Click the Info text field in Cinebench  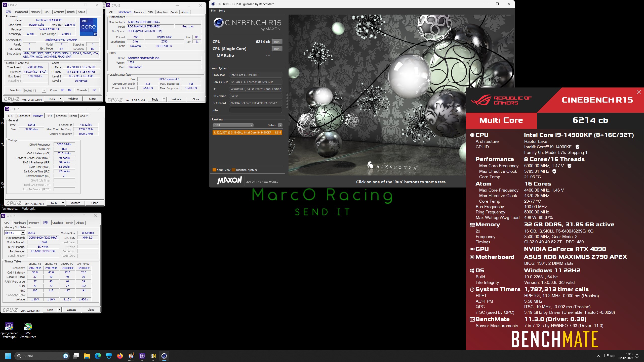(x=256, y=110)
